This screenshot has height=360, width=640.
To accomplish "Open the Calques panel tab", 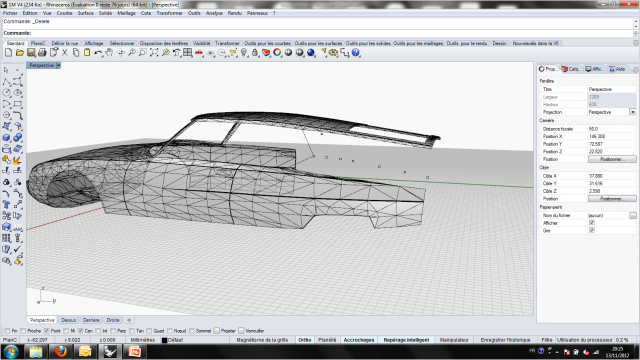I will coord(570,69).
